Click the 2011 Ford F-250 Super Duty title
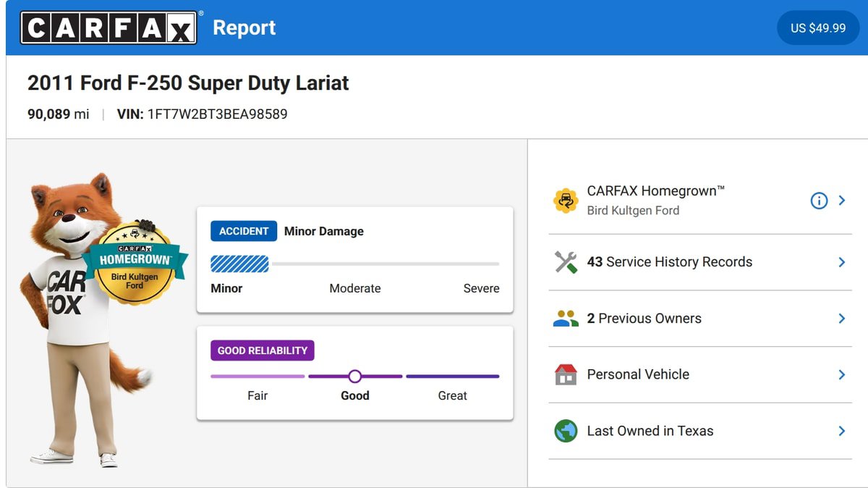The image size is (868, 488). point(188,83)
